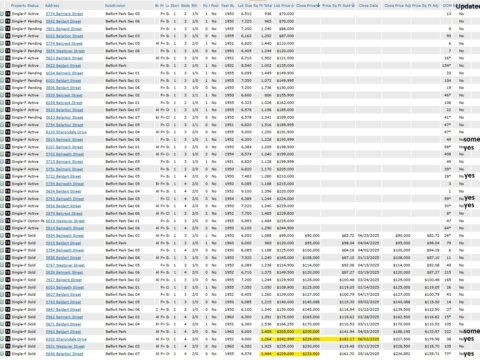Open the 8202 Sharondale Drive address link

click(x=66, y=339)
